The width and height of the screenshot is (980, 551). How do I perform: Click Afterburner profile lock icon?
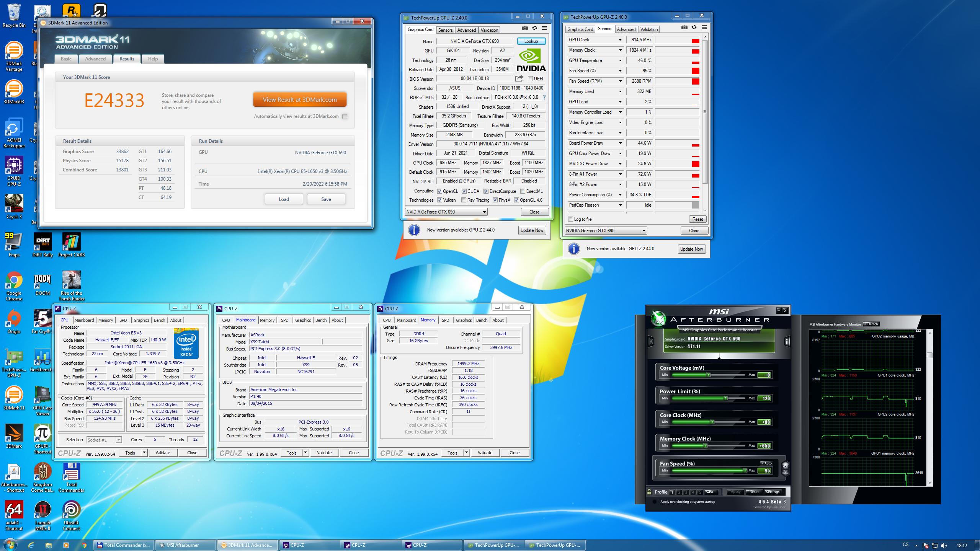point(649,492)
